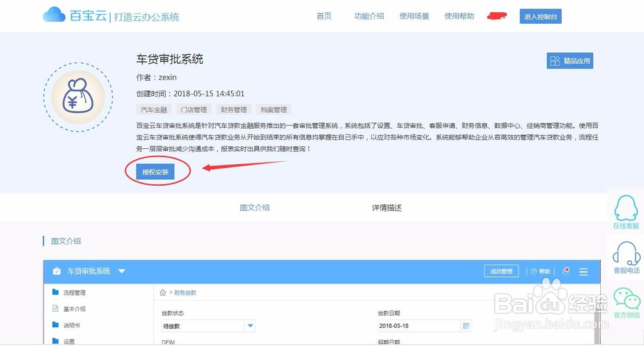Click the 进入控制台 button
The height and width of the screenshot is (346, 644).
(540, 17)
